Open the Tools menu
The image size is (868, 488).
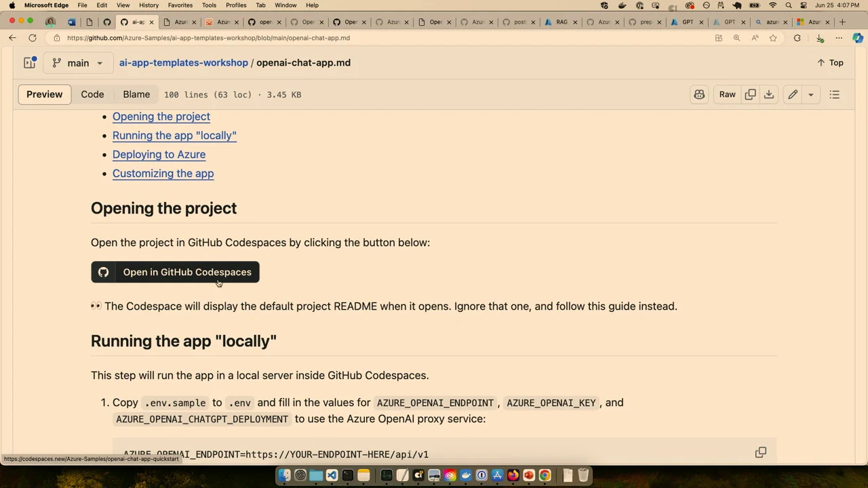[209, 5]
